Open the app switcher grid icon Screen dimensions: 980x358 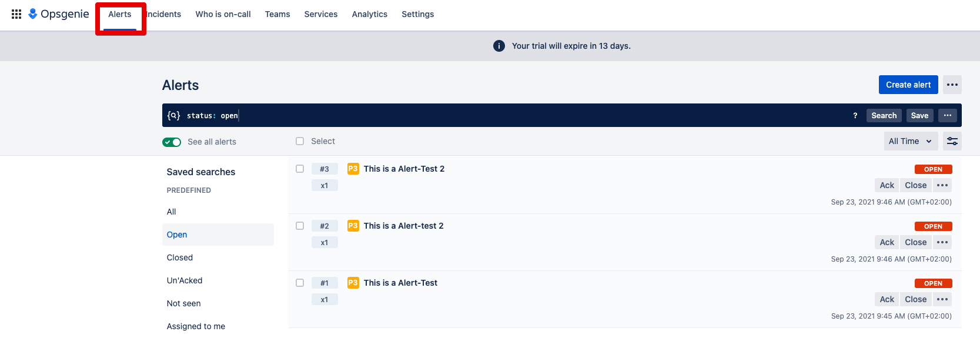coord(16,14)
